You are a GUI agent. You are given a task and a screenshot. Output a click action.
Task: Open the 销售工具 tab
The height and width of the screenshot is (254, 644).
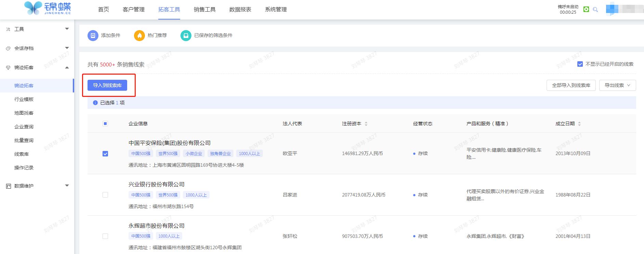pyautogui.click(x=205, y=10)
